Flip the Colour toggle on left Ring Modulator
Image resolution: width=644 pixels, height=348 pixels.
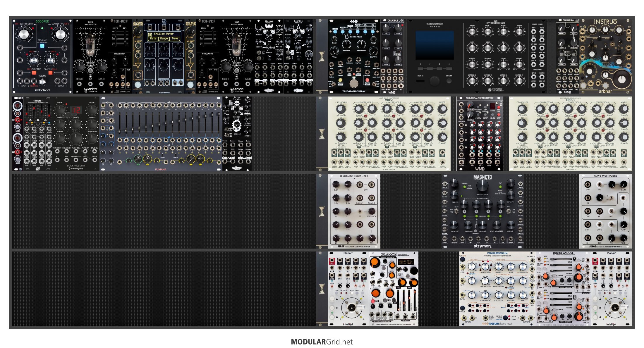(x=90, y=70)
